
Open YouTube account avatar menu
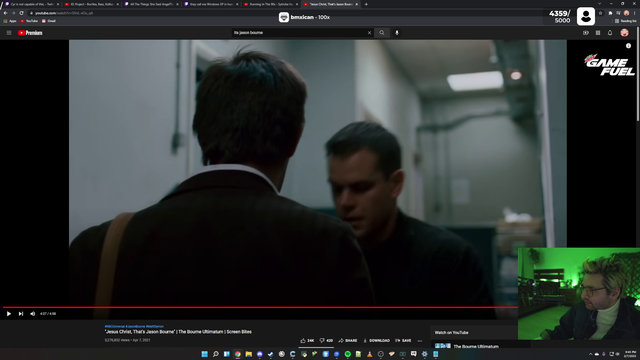tap(624, 33)
